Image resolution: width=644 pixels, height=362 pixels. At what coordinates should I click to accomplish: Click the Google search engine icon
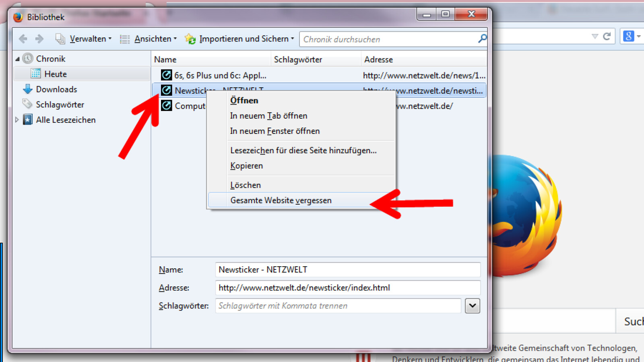click(628, 36)
